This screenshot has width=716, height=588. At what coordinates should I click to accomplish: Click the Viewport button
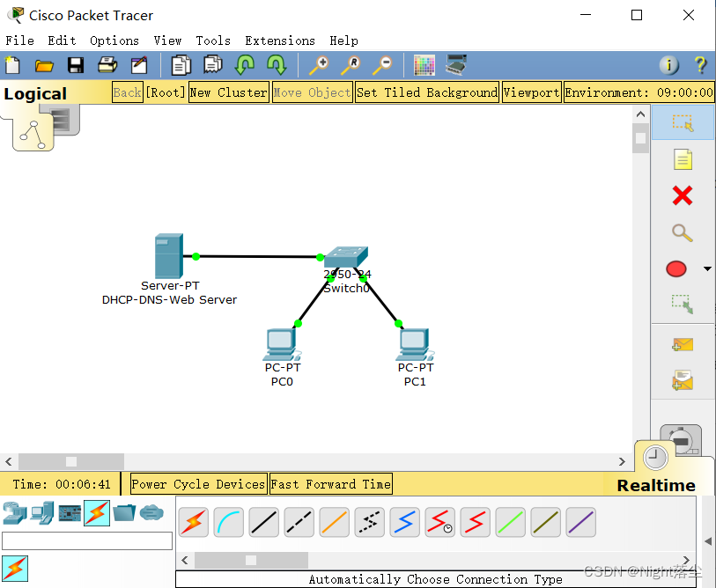click(x=532, y=92)
